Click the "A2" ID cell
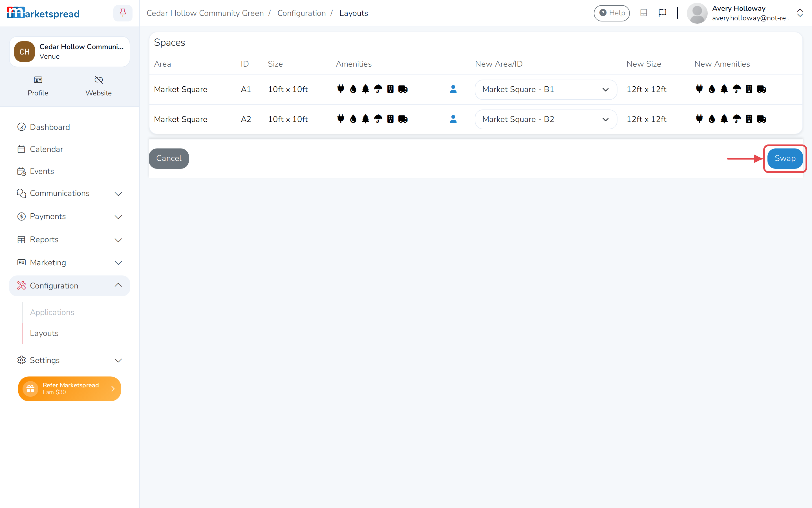The image size is (812, 508). 246,119
